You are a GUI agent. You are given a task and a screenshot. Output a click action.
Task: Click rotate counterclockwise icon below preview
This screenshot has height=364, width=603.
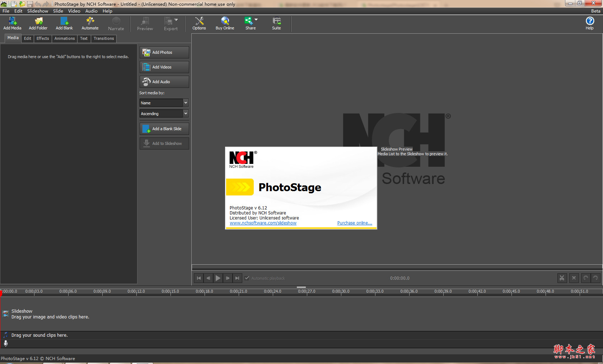tap(585, 278)
